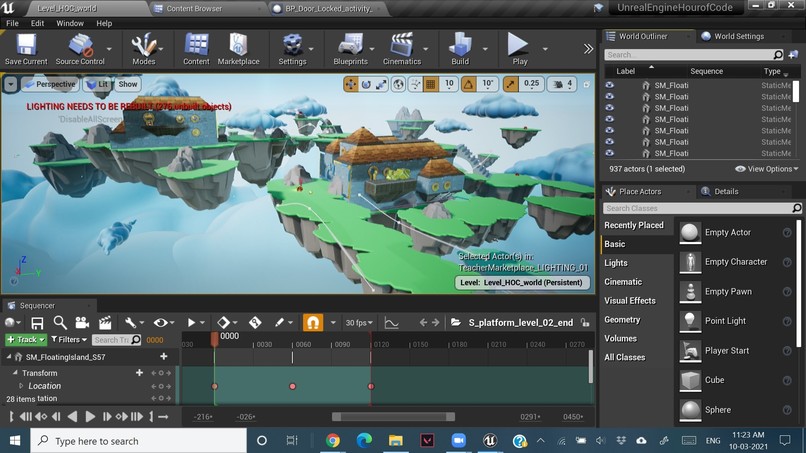
Task: Click the Play toolbar icon
Action: (519, 49)
